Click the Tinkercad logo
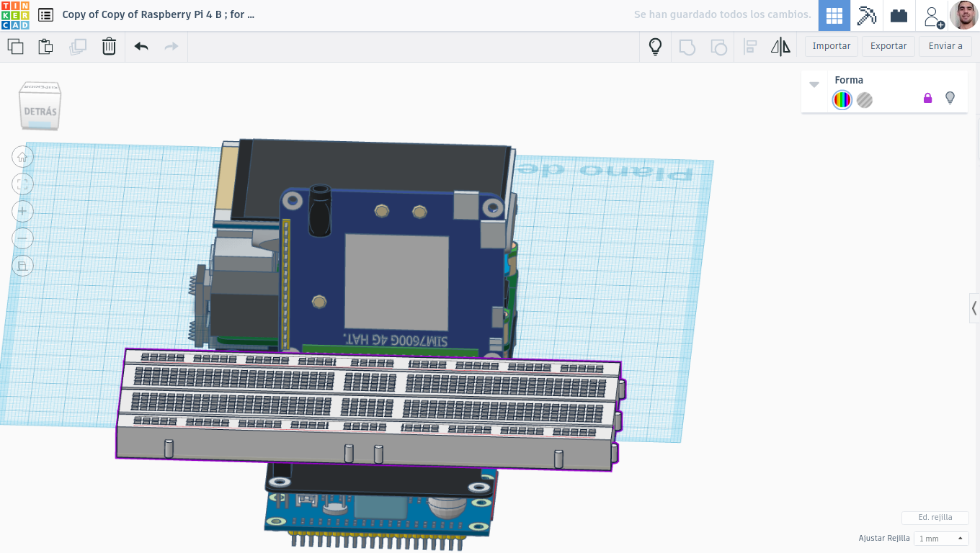The image size is (980, 553). tap(15, 15)
